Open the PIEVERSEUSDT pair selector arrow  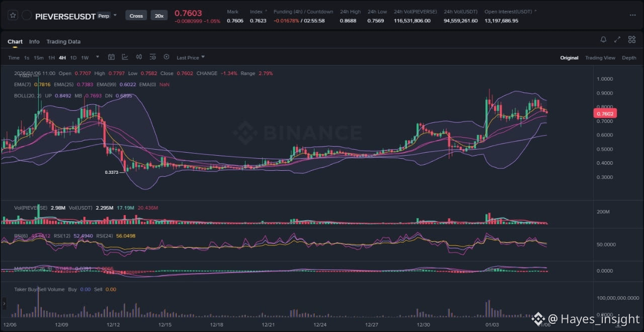coord(115,16)
